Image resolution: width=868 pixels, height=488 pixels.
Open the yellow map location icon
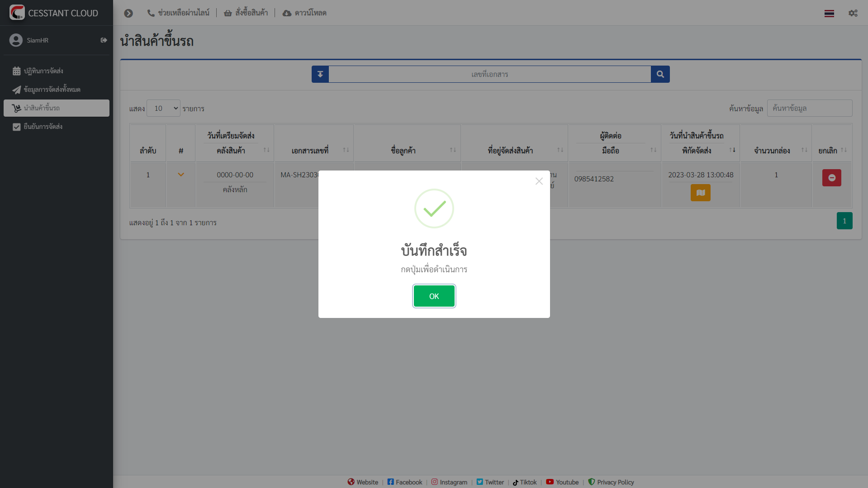700,193
